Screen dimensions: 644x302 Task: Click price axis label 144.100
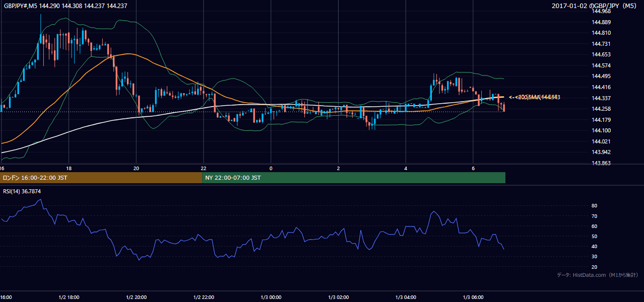click(601, 130)
